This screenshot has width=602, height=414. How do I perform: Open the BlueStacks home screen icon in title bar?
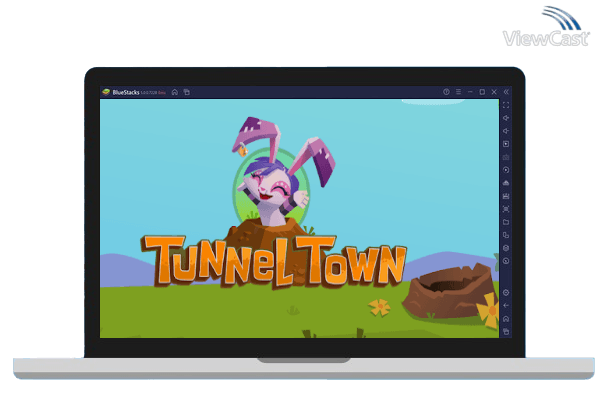coord(175,92)
